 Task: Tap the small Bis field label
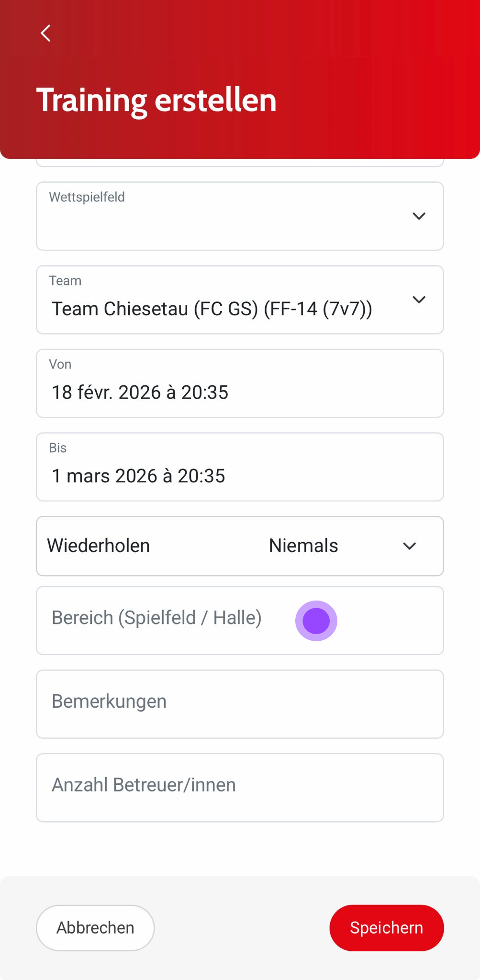58,448
